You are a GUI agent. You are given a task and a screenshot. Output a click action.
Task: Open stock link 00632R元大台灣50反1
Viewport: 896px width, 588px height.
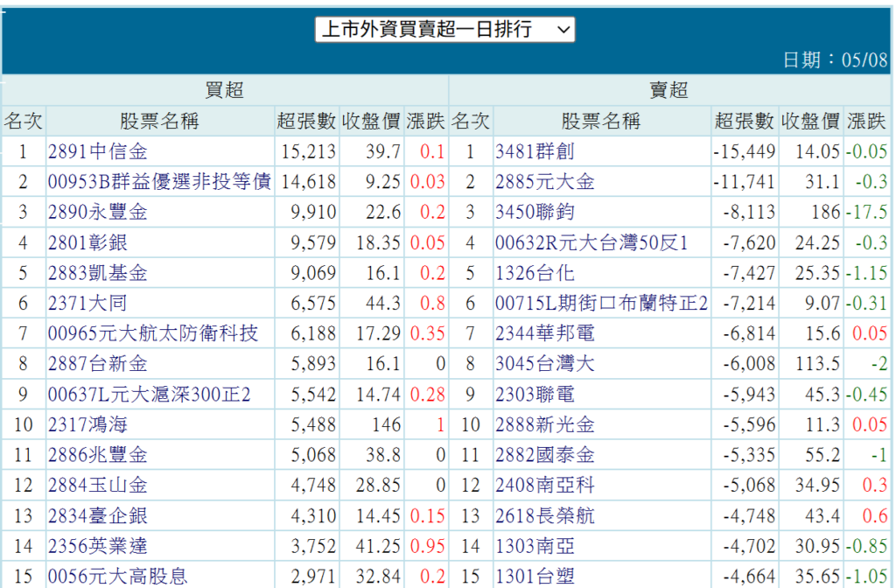[x=591, y=243]
